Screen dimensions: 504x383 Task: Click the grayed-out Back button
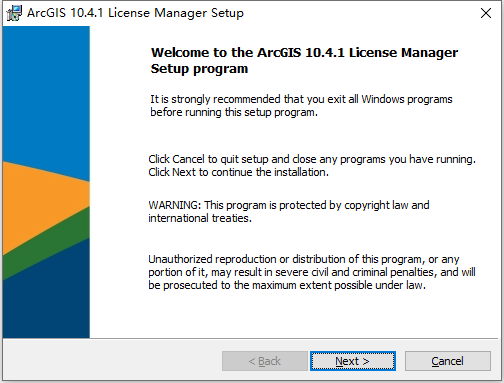pos(265,361)
